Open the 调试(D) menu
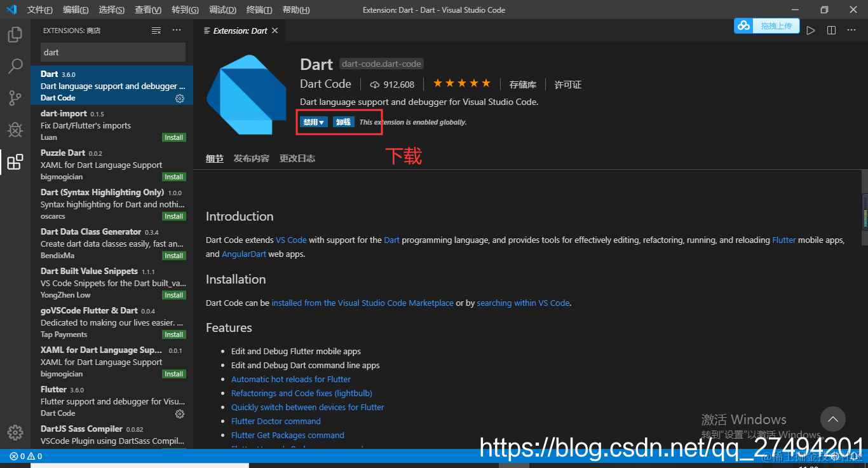This screenshot has height=468, width=868. [x=222, y=10]
